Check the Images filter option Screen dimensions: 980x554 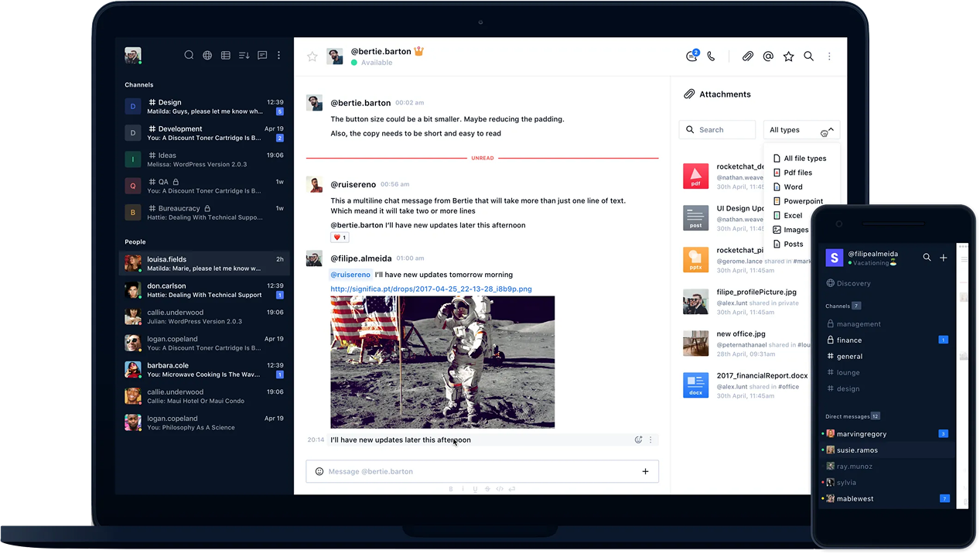(x=794, y=229)
